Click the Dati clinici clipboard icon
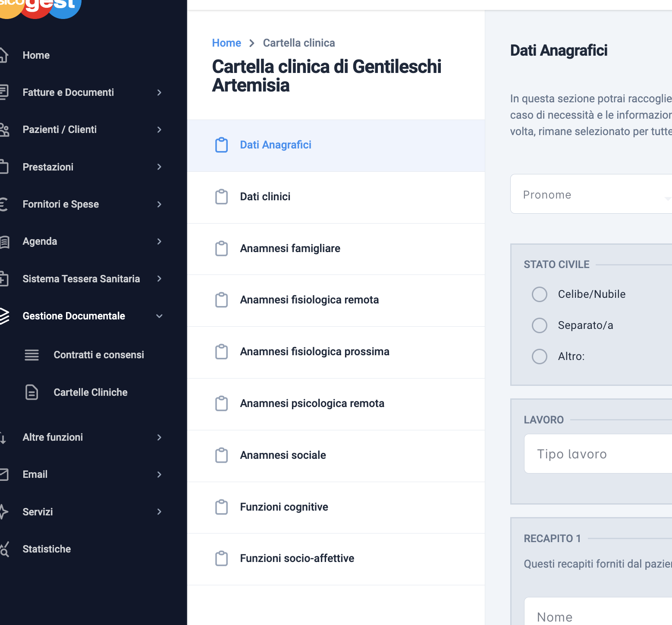 pyautogui.click(x=221, y=197)
